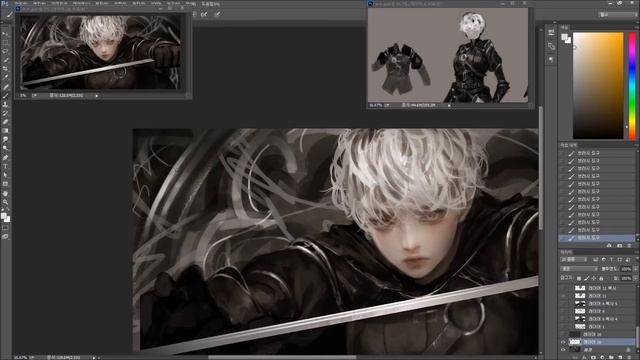The image size is (640, 360).
Task: Delete current state in History panel
Action: coord(629,245)
